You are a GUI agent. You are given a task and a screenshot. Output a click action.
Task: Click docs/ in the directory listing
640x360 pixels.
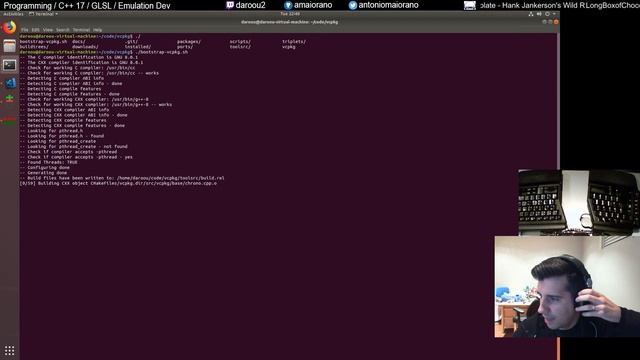[78, 42]
